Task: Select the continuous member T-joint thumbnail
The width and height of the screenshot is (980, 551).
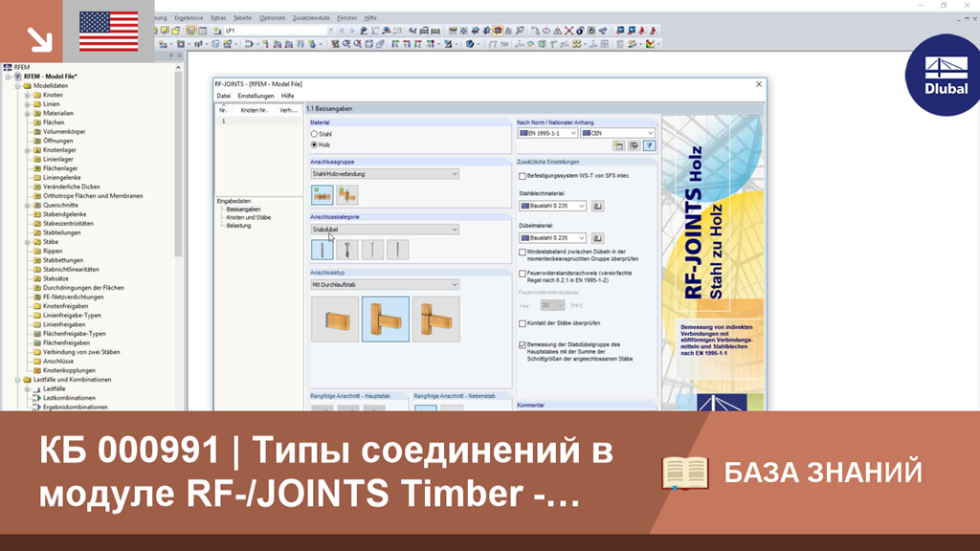Action: click(x=385, y=320)
